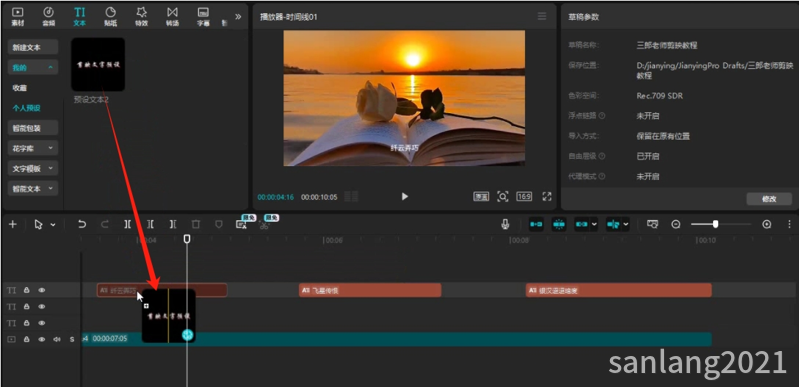Viewport: 799px width, 387px height.
Task: Toggle the lock on second text track
Action: tap(26, 306)
